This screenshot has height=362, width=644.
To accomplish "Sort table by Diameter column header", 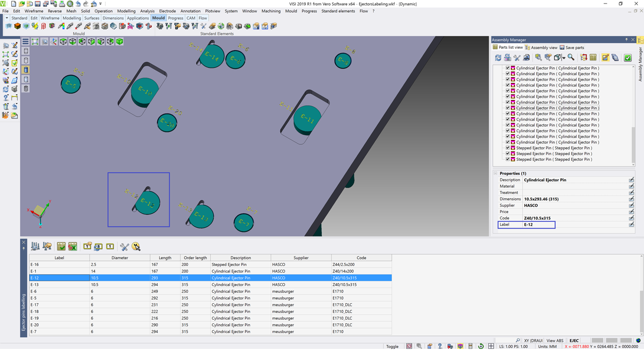I will point(120,258).
